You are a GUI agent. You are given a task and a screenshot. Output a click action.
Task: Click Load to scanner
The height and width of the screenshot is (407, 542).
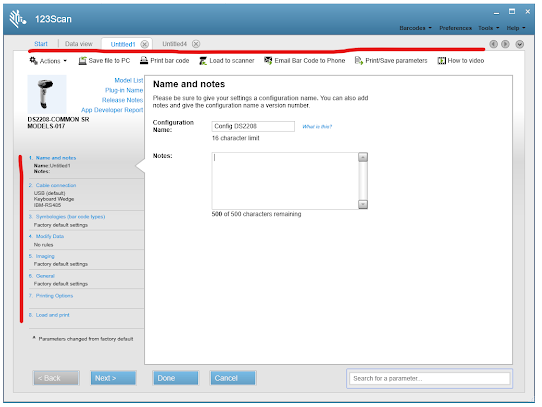point(227,61)
